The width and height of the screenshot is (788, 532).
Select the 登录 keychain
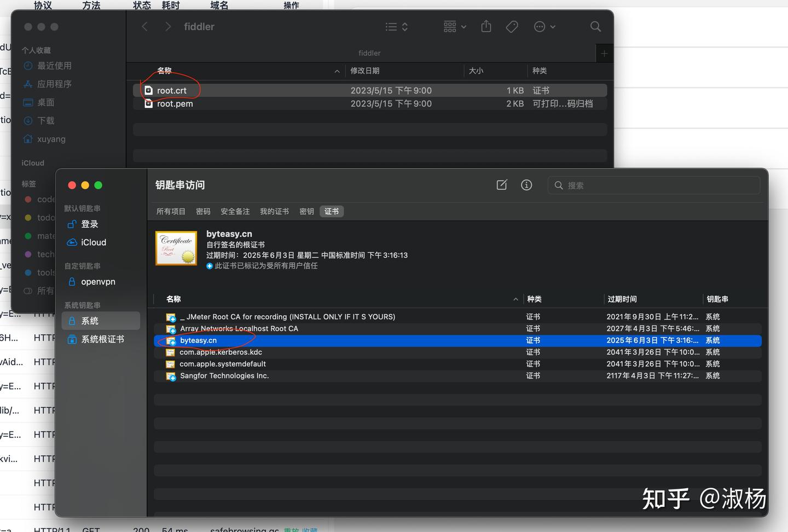tap(101, 224)
